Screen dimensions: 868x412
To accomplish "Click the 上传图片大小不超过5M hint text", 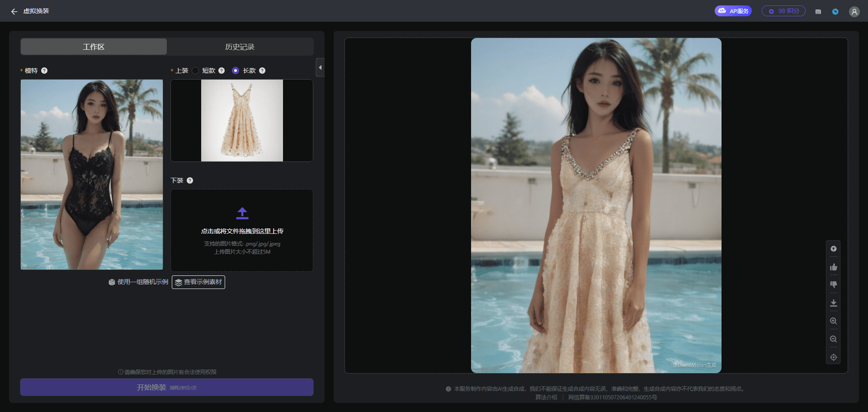I will tap(242, 252).
